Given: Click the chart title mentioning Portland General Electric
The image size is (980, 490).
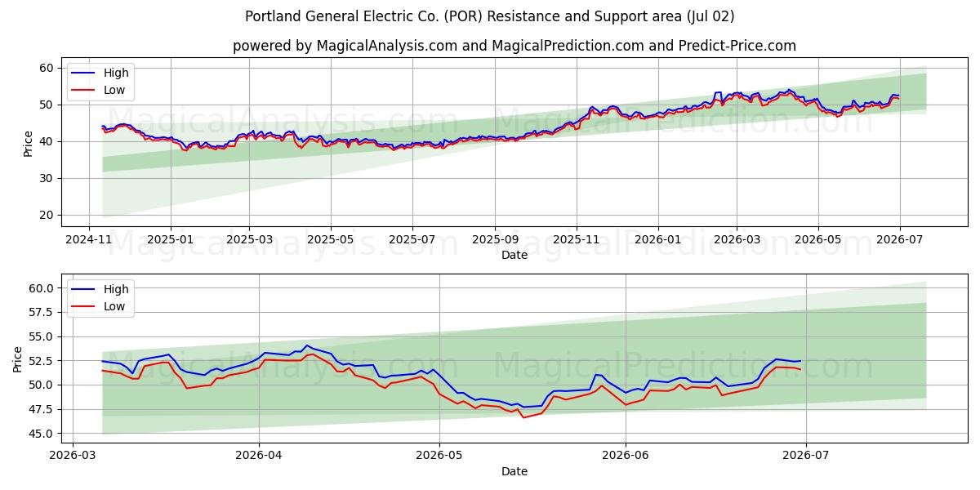Looking at the screenshot, I should 489,16.
